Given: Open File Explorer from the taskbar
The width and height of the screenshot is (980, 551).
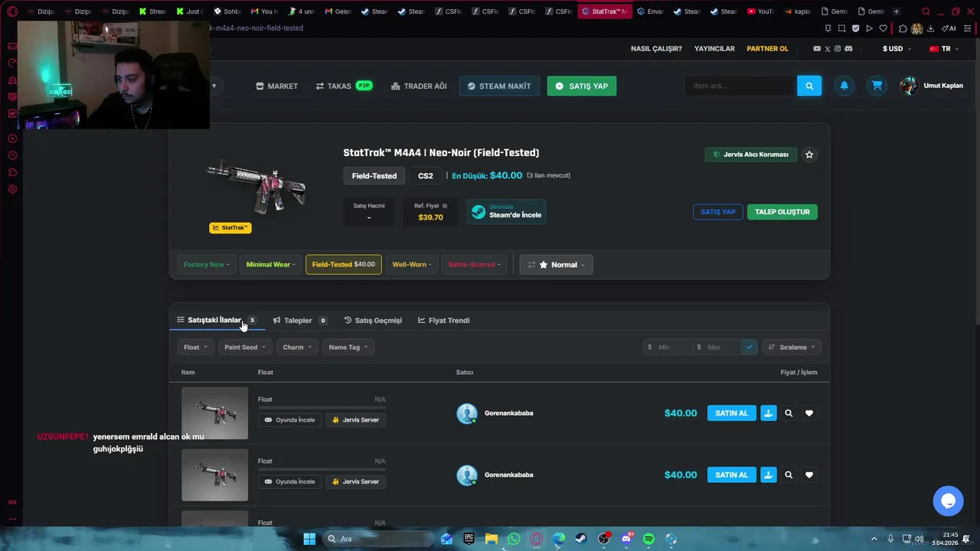Looking at the screenshot, I should (x=492, y=539).
